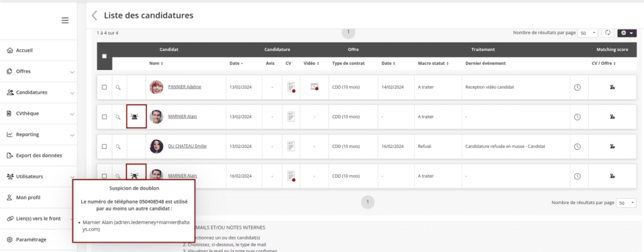Check the box for DU CHATEAU Emilie
The image size is (644, 252).
104,146
